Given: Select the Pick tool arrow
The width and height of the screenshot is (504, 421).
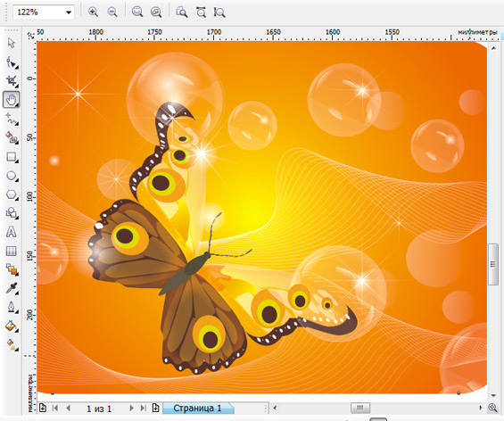Looking at the screenshot, I should point(12,43).
